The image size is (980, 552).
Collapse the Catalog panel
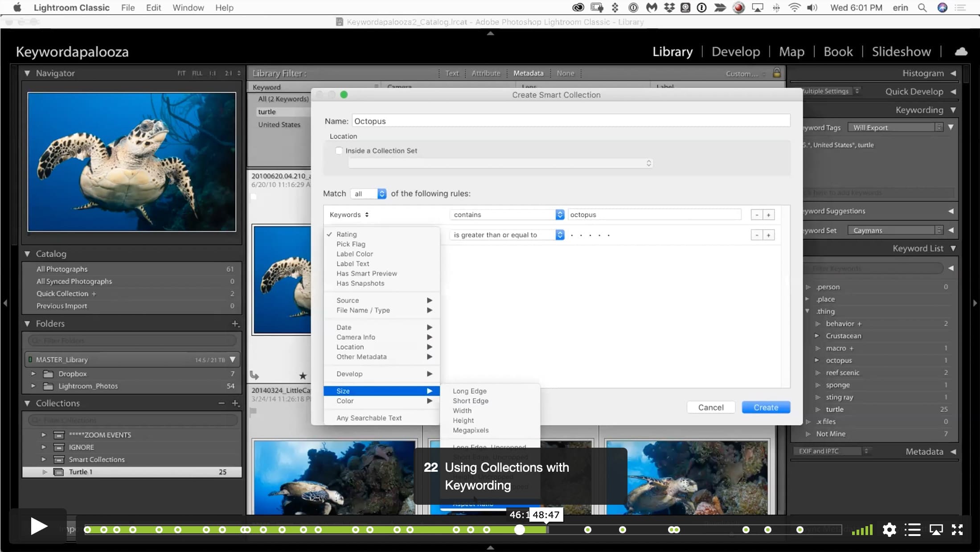pos(27,254)
